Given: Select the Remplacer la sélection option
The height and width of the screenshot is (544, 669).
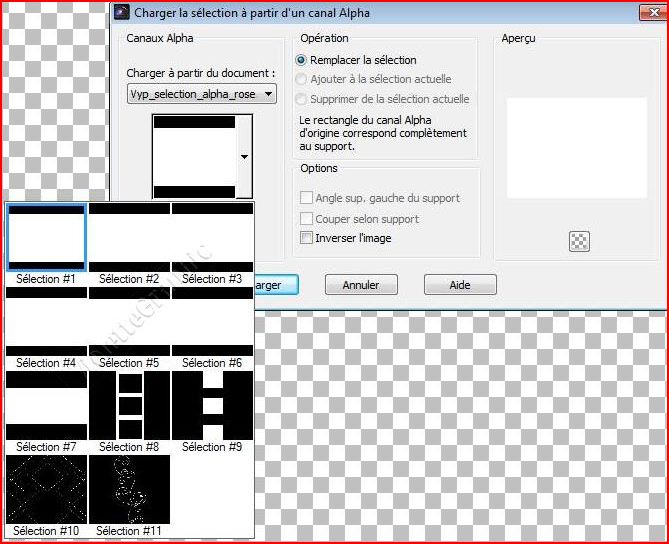Looking at the screenshot, I should 302,60.
